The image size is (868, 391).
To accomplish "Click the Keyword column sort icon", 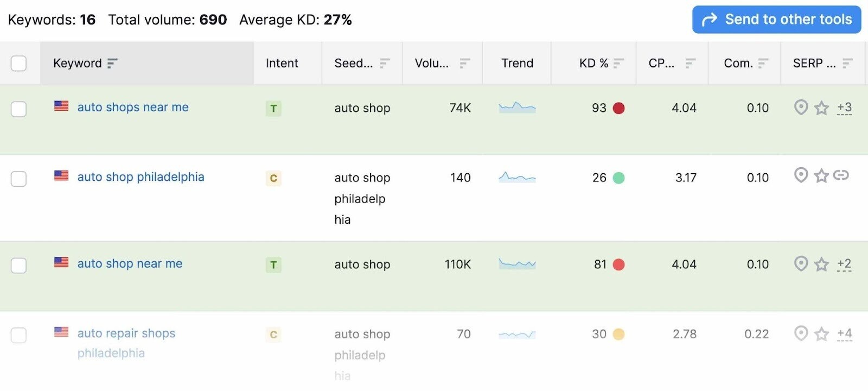I will pos(112,64).
